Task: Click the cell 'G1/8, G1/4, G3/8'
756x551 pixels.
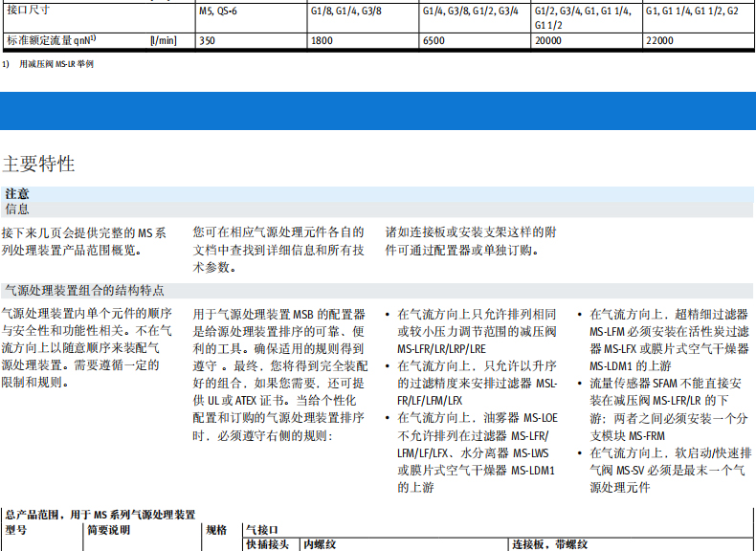Action: (346, 11)
